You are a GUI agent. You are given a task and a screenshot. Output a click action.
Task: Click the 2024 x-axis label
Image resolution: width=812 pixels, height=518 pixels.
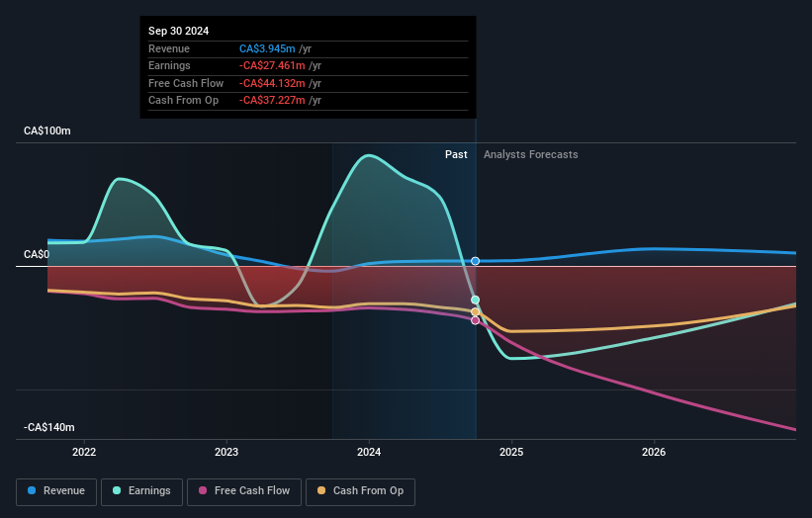click(x=369, y=452)
